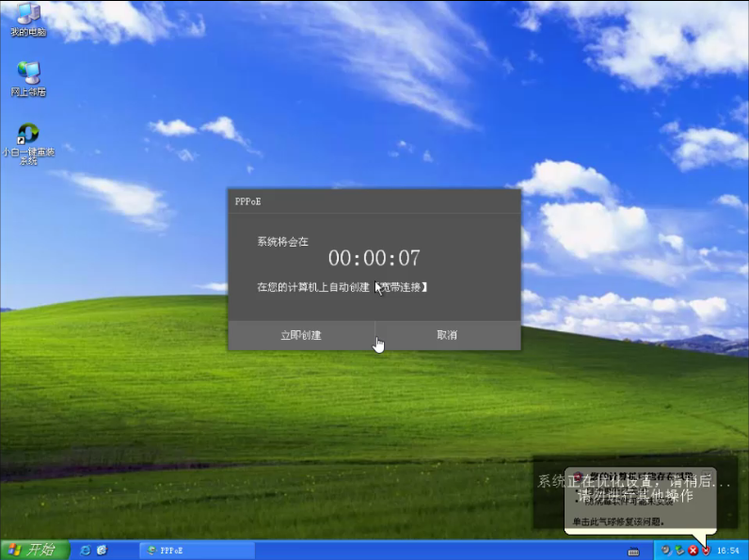Click the Safely Remove Hardware tray icon
This screenshot has height=560, width=749.
tap(679, 550)
